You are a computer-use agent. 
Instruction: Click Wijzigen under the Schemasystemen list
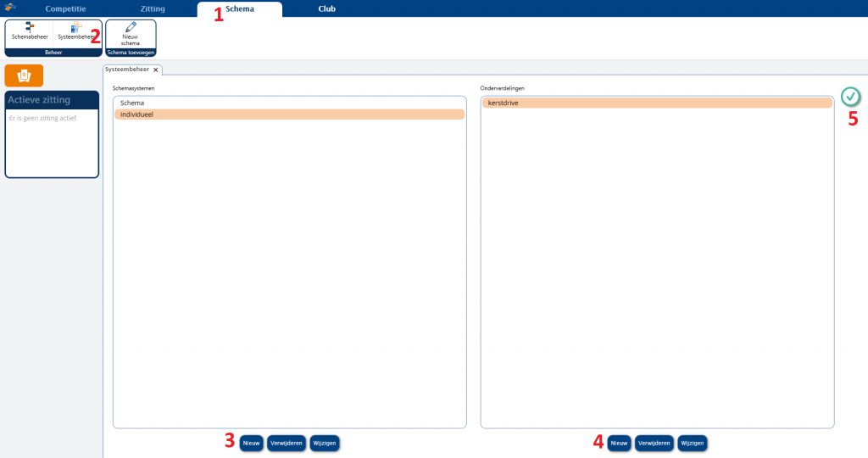click(325, 443)
